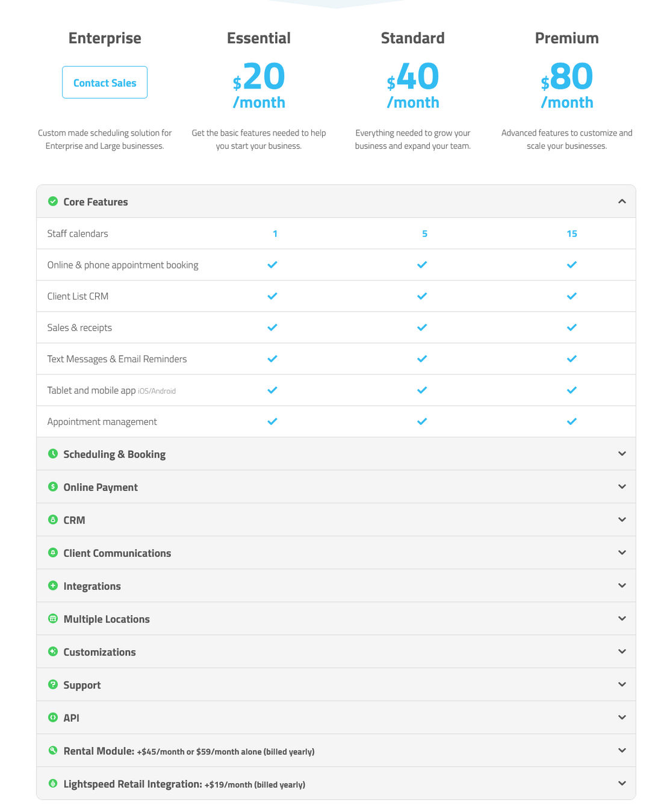Image resolution: width=667 pixels, height=812 pixels.
Task: Click Premium checkmark for Text Messages & Email Reminders
Action: [572, 358]
